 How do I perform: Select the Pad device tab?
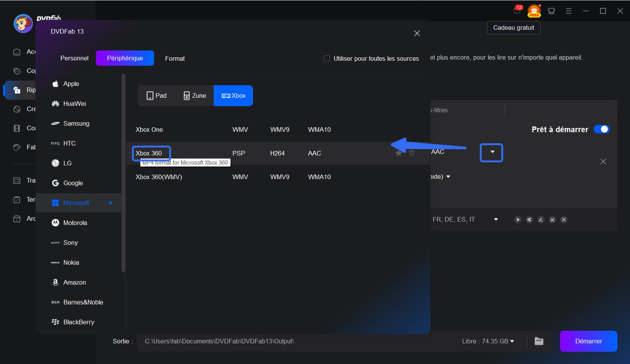click(x=156, y=95)
